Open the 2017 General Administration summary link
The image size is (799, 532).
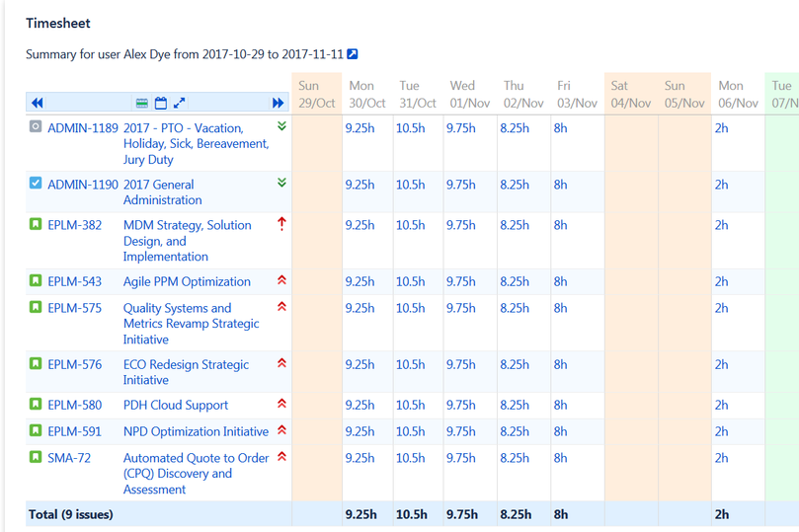162,192
